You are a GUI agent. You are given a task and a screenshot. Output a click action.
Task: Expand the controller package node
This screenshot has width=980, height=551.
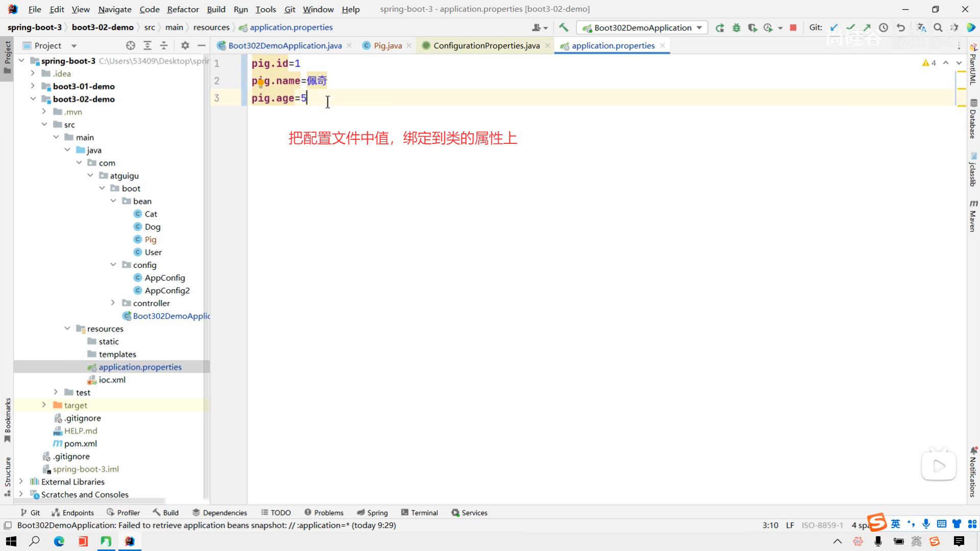113,303
